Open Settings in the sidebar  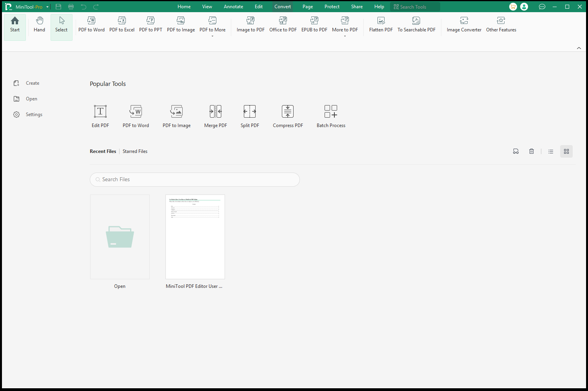[28, 115]
